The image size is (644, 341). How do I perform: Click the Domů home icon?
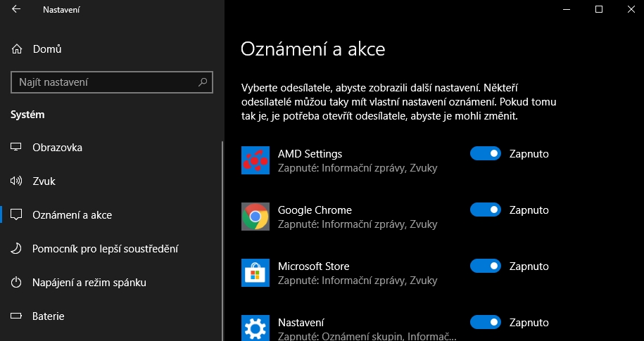(17, 49)
